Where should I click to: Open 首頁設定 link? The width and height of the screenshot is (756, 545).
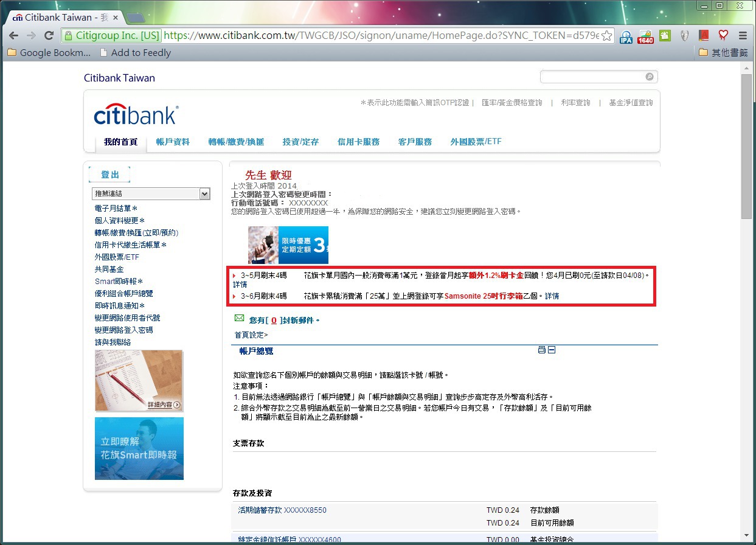(x=251, y=335)
